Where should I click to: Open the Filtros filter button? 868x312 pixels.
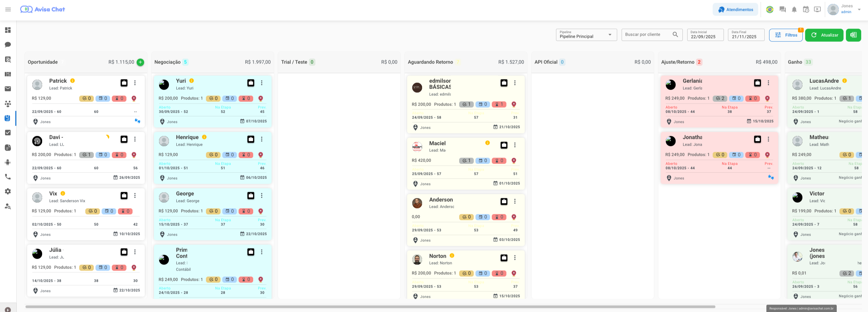coord(785,35)
